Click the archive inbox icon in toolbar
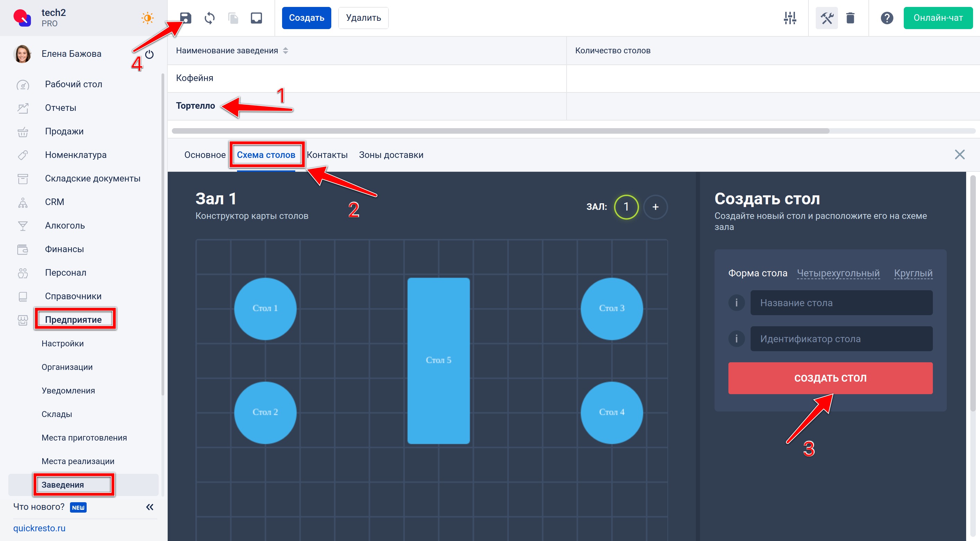This screenshot has width=980, height=541. pos(256,18)
